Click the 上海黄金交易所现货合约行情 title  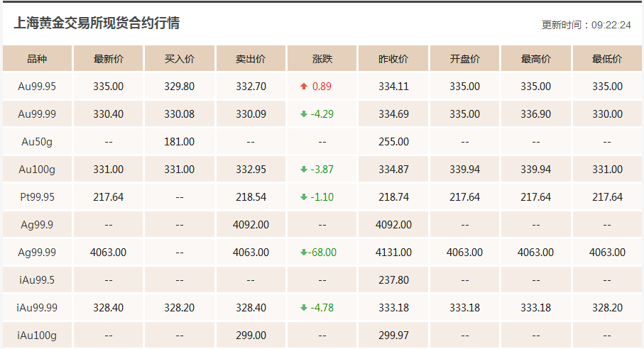coord(97,23)
